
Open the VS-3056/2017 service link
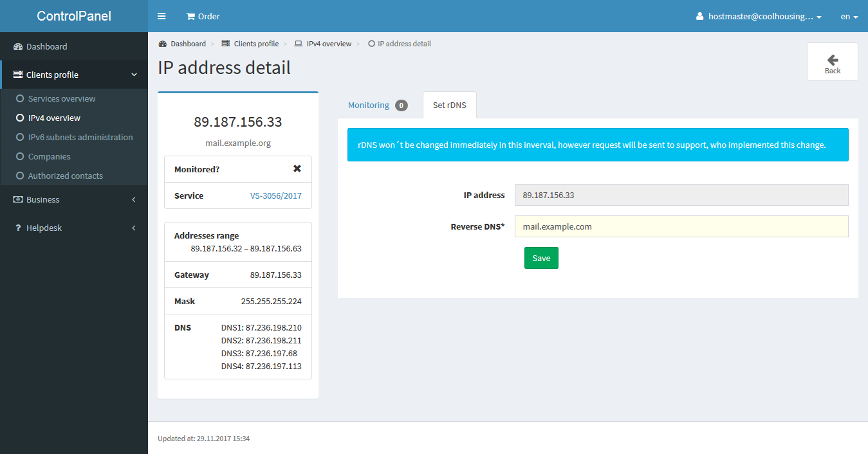click(x=276, y=196)
